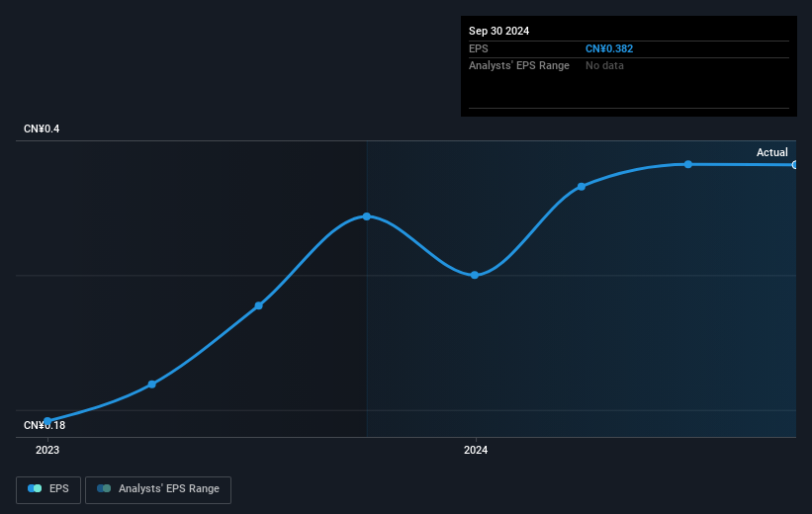
Task: Click the peak data point before 2024
Action: 367,216
